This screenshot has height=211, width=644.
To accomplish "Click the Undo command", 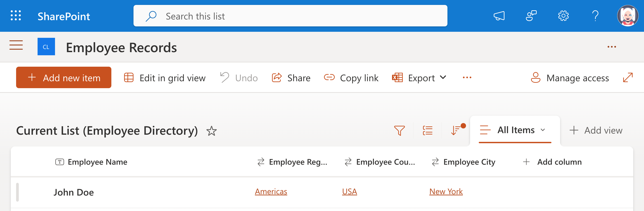I will (239, 78).
